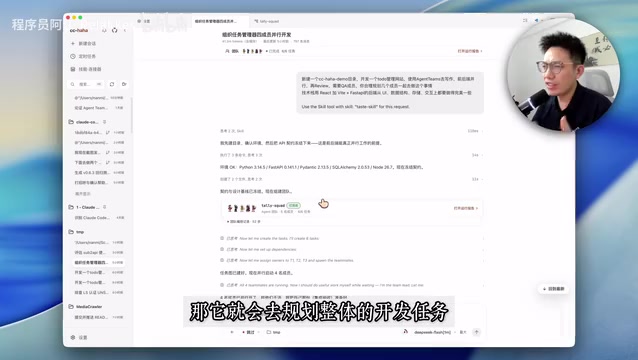The width and height of the screenshot is (638, 360).
Task: Click the split-panel icon in top-right toolbar
Action: click(x=525, y=20)
